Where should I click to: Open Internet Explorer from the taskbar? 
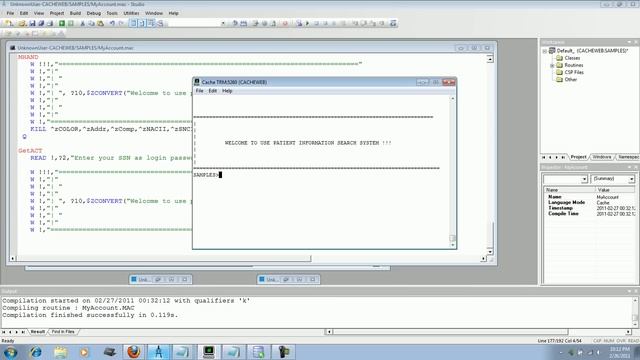coord(36,352)
